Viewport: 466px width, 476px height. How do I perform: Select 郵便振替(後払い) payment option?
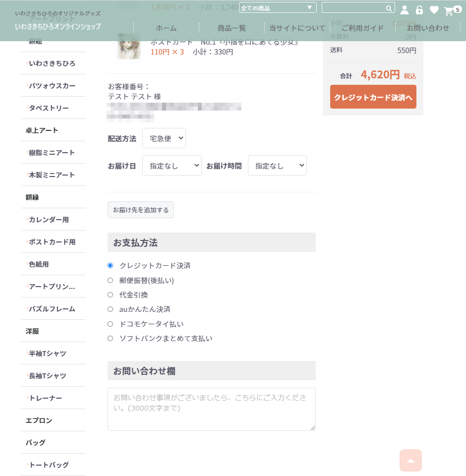click(x=110, y=281)
